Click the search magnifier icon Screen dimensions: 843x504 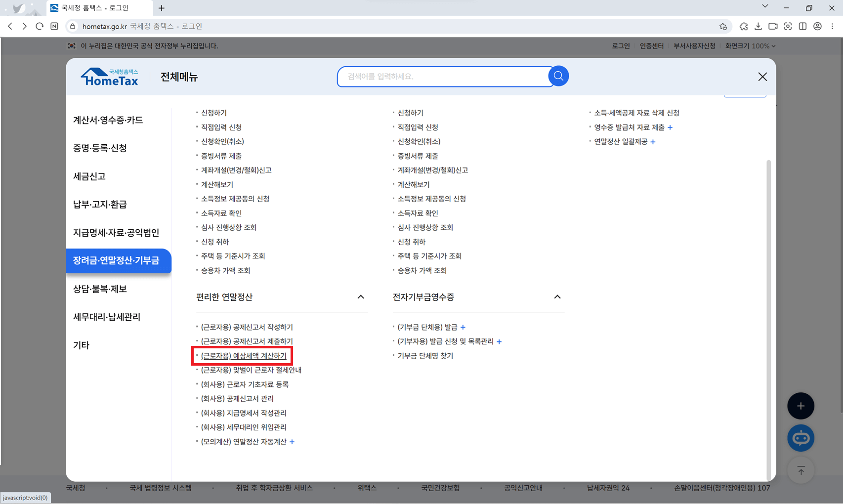[x=558, y=76]
